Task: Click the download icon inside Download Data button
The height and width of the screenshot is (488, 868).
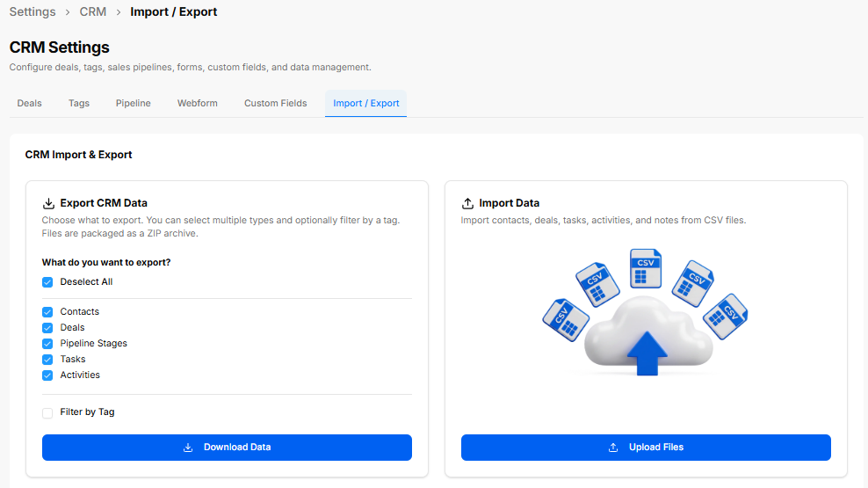Action: (x=188, y=448)
